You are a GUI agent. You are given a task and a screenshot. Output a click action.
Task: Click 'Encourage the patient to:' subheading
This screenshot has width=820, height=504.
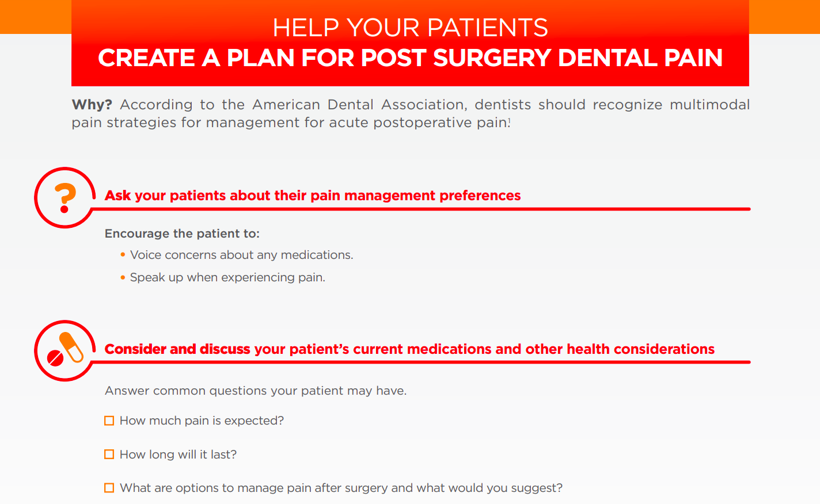182,234
